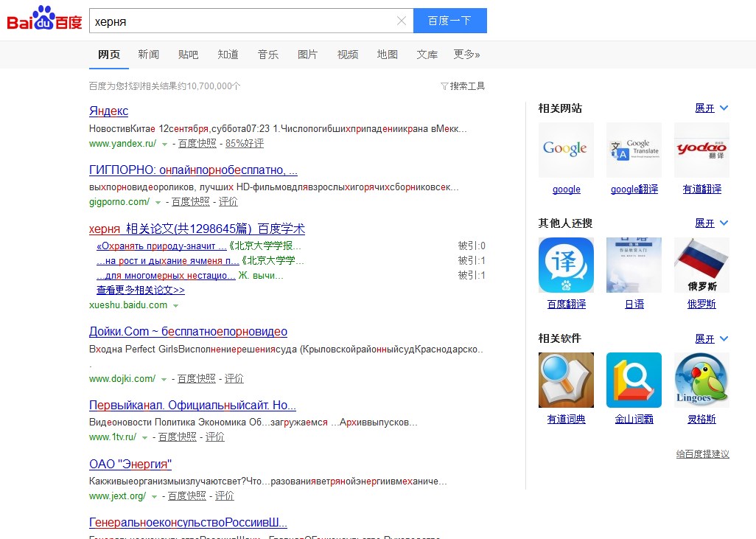Click the Russian flag thumbnail
Screen dimensions: 756x539
pyautogui.click(x=701, y=265)
